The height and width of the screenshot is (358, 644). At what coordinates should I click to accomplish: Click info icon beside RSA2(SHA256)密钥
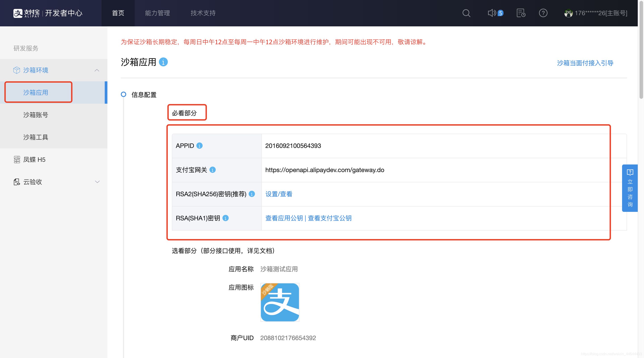tap(252, 194)
